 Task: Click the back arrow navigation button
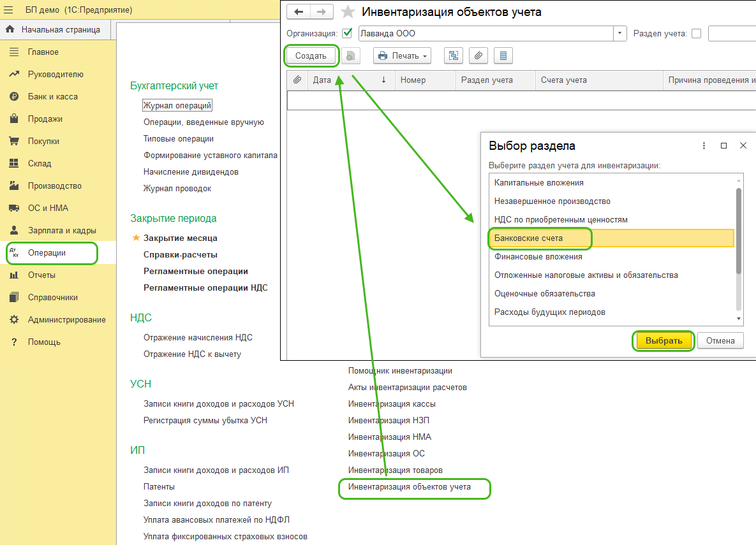pyautogui.click(x=299, y=12)
